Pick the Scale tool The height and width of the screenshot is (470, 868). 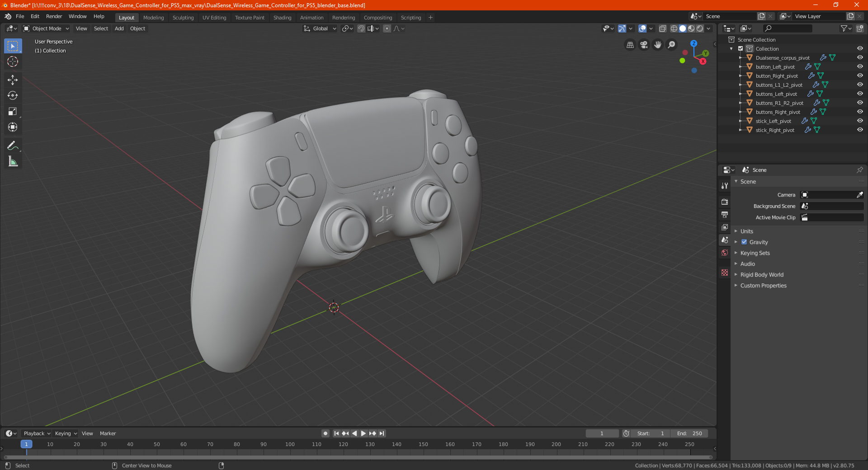click(13, 111)
